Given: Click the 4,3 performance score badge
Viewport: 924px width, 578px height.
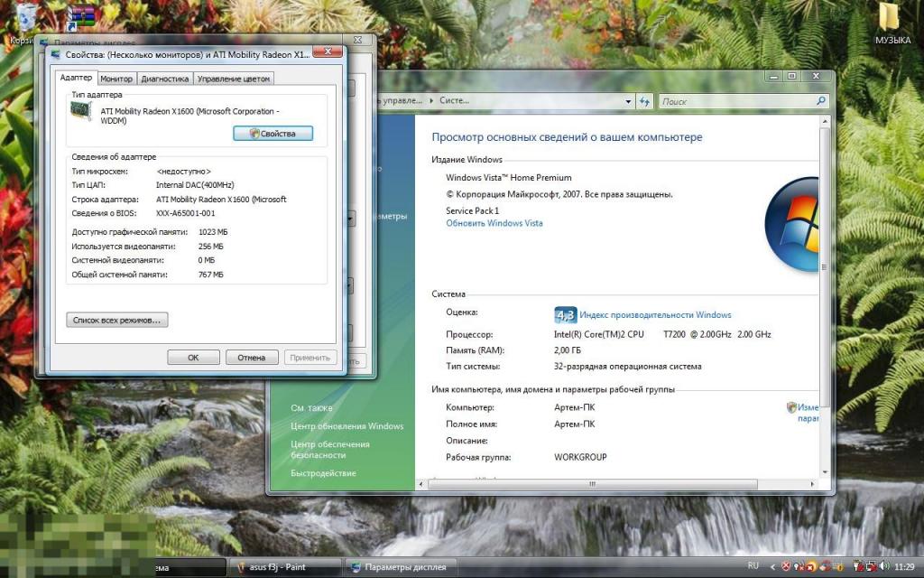Looking at the screenshot, I should click(x=565, y=315).
